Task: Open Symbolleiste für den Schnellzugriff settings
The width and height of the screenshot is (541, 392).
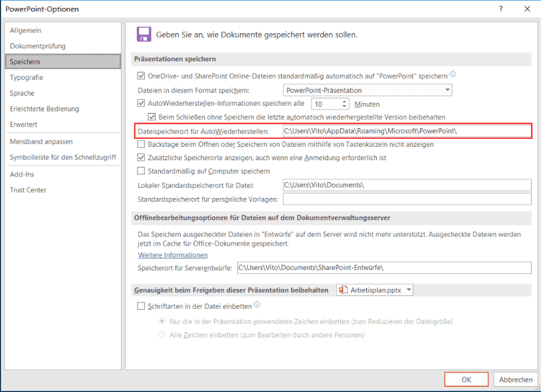Action: (62, 157)
